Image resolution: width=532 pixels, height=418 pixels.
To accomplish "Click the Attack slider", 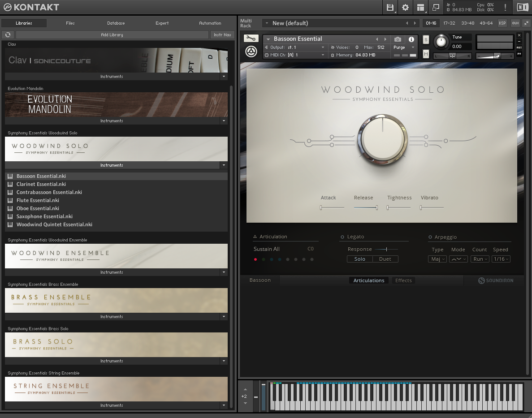I will tap(332, 207).
